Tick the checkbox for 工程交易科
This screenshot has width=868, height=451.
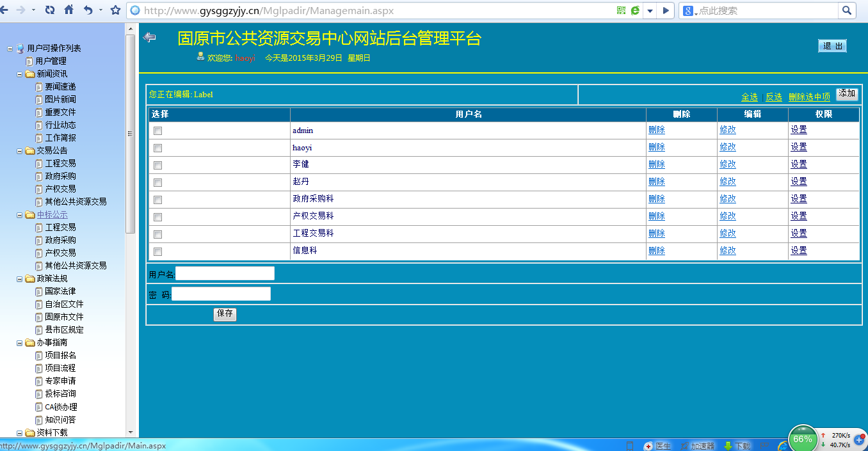coord(158,234)
